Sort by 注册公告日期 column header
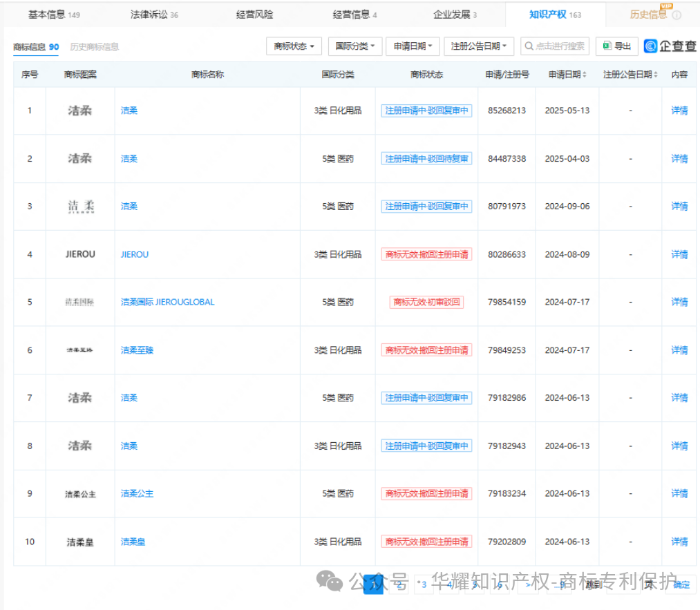Viewport: 700px width, 610px height. pyautogui.click(x=630, y=75)
